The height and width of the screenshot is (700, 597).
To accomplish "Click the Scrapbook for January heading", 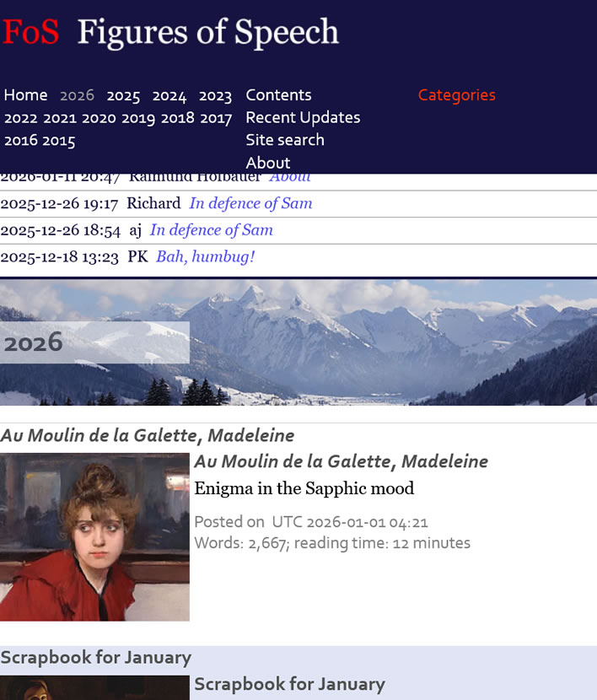I will pyautogui.click(x=289, y=684).
